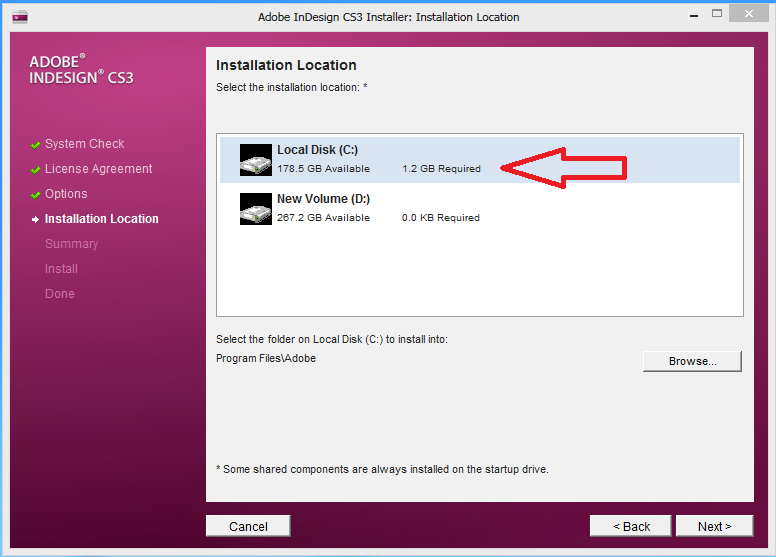776x557 pixels.
Task: Click the Program Files\Adobe folder path
Action: point(266,358)
